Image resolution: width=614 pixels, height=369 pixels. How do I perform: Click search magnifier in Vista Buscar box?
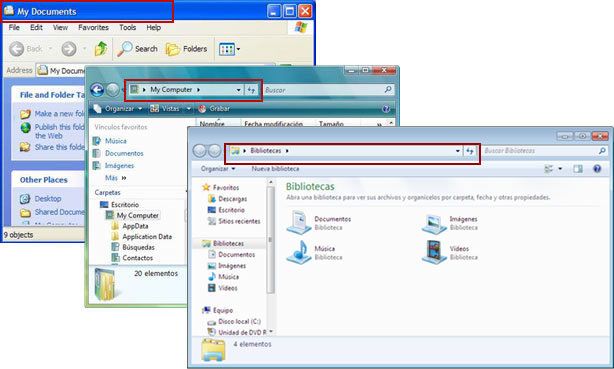click(388, 90)
